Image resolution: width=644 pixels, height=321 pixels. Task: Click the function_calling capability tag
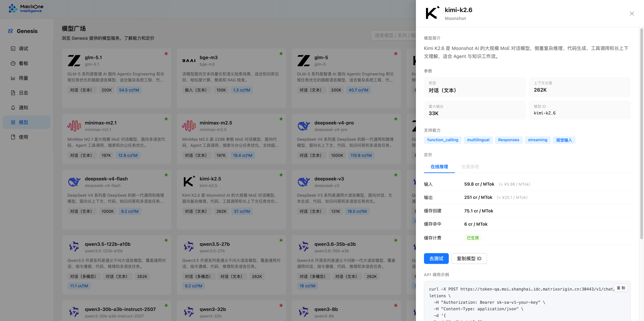(x=443, y=140)
